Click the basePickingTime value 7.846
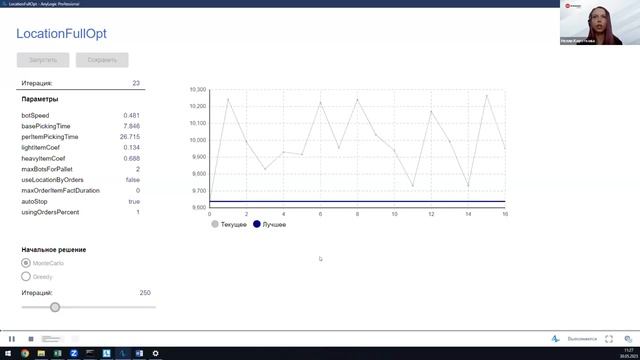Screen dimensions: 640x360 coord(131,126)
